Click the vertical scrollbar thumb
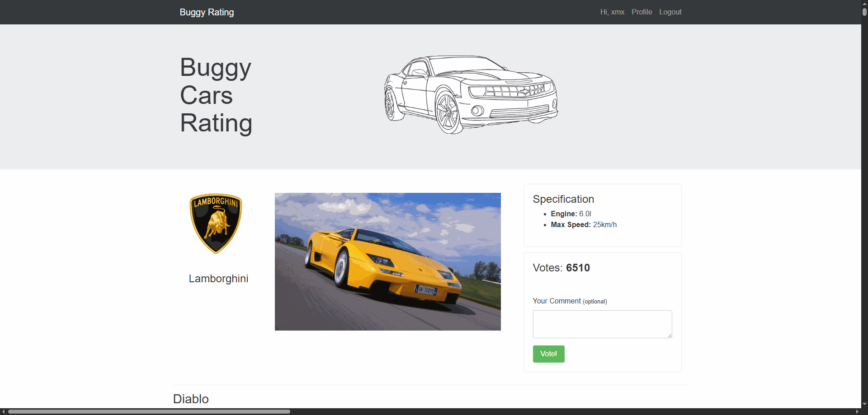Screen dimensions: 868x415 [x=864, y=12]
